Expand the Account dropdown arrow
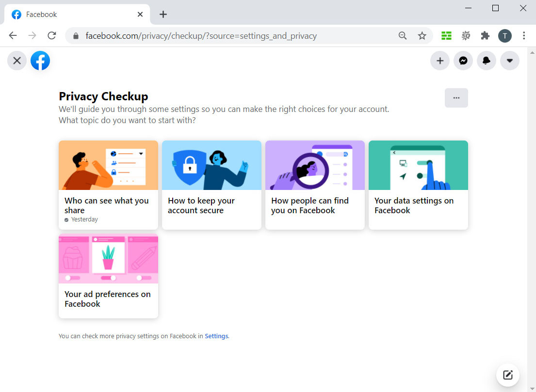Screen dimensions: 536x392 (510, 61)
